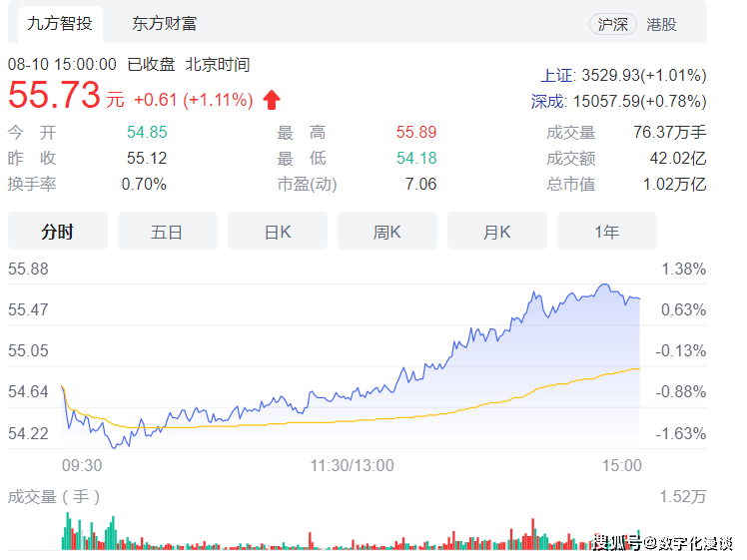Click the 11:30/13:00 time axis marker
The image size is (747, 560).
[x=352, y=465]
